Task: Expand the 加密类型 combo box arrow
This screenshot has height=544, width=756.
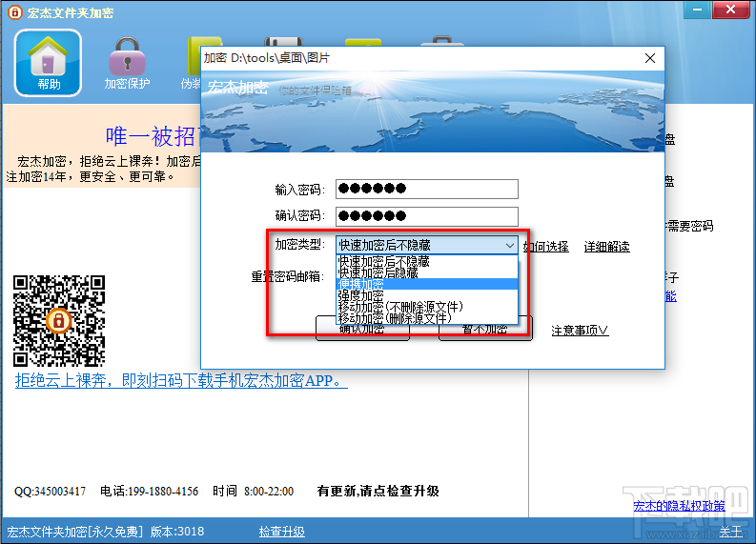Action: [510, 245]
